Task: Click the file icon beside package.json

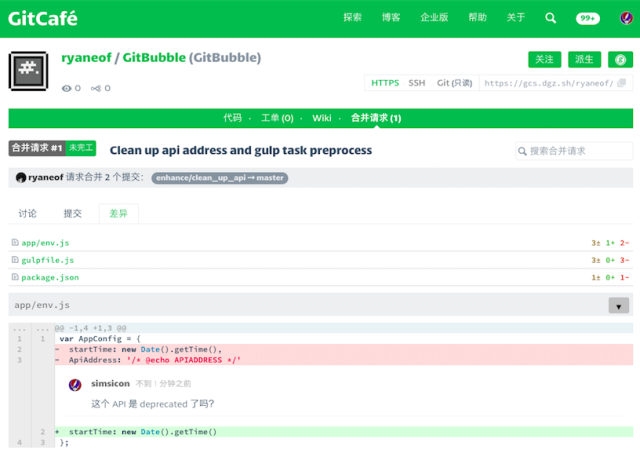Action: coord(15,277)
